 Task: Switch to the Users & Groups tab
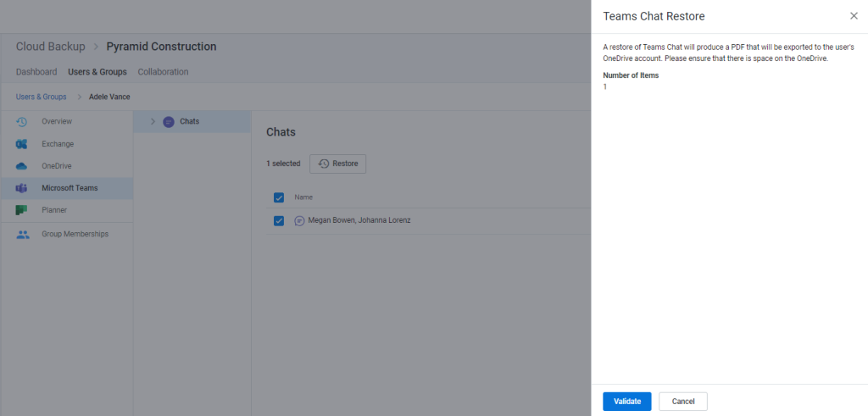tap(97, 72)
